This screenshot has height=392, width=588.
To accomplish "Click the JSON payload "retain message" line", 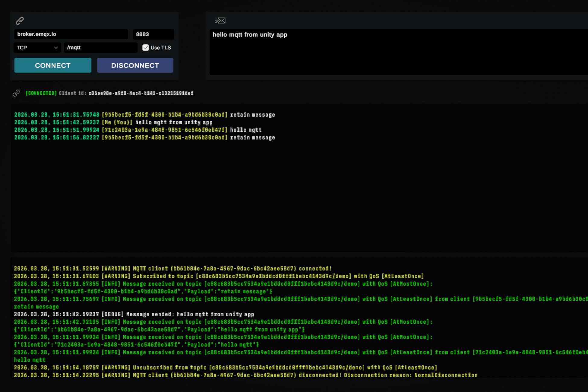I will 143,292.
